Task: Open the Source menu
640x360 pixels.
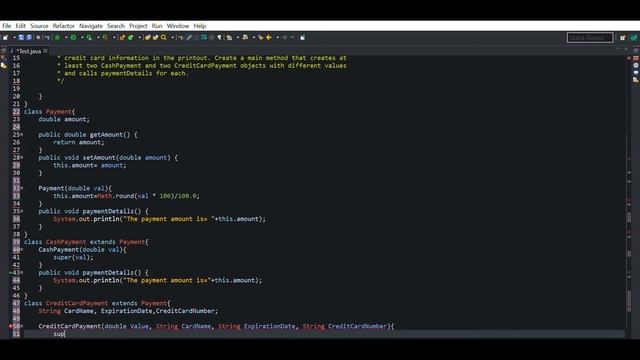Action: click(x=39, y=26)
